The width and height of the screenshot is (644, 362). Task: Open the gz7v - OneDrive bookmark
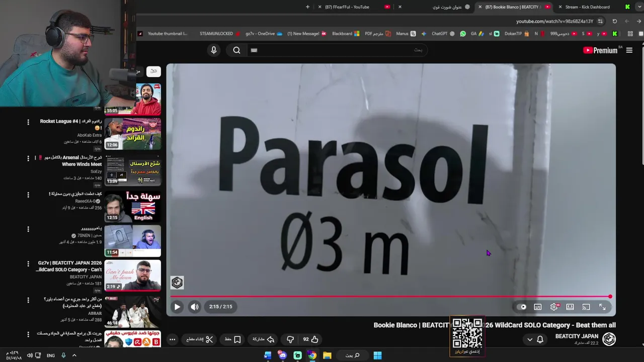(264, 34)
